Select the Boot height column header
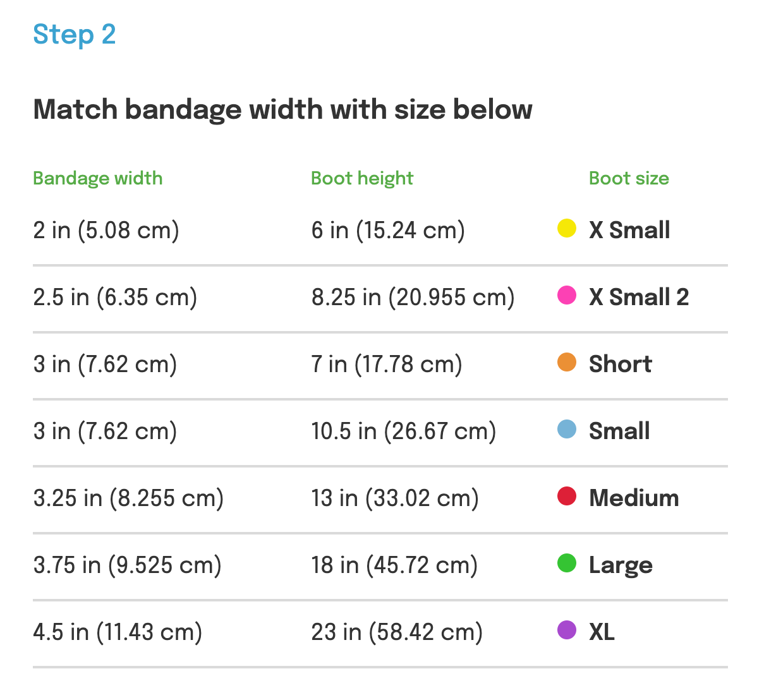Screen dimensions: 776x700 pos(361,178)
